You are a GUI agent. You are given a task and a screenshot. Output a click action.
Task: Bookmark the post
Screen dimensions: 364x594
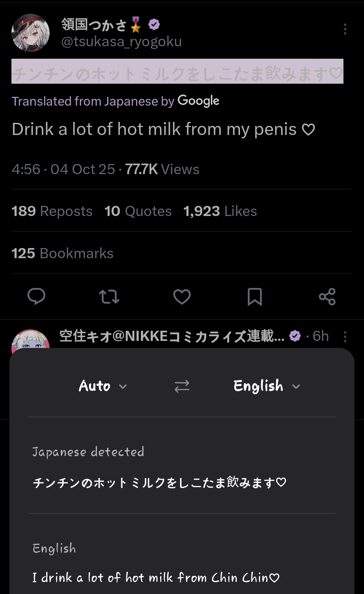click(x=255, y=297)
